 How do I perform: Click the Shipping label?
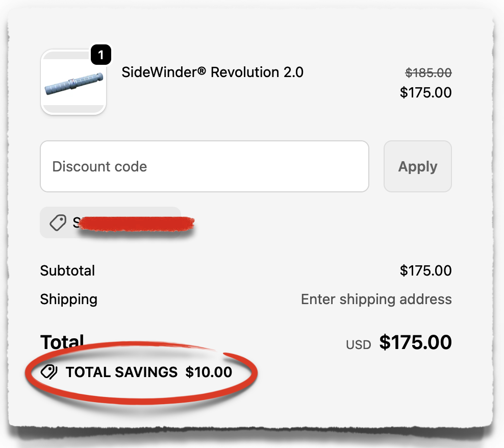[x=68, y=299]
